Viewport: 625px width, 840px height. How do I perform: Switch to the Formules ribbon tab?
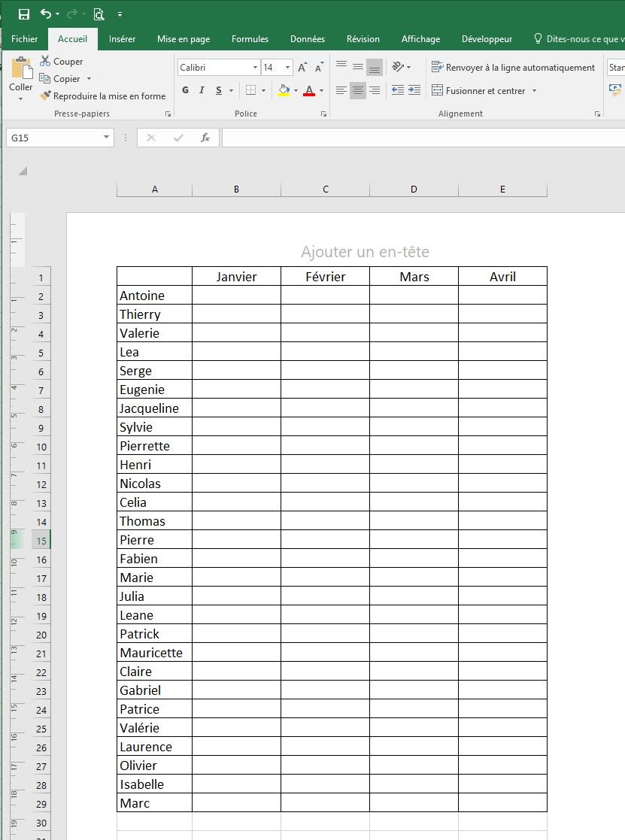pyautogui.click(x=250, y=39)
